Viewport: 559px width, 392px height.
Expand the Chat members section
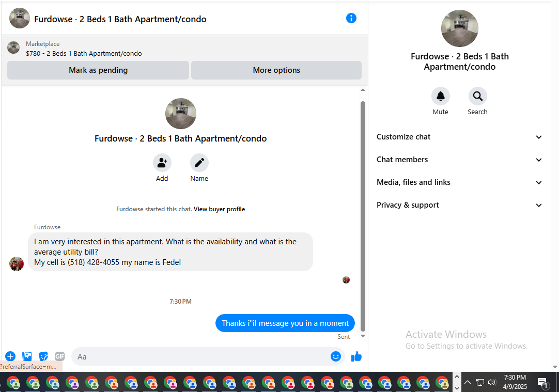click(459, 160)
